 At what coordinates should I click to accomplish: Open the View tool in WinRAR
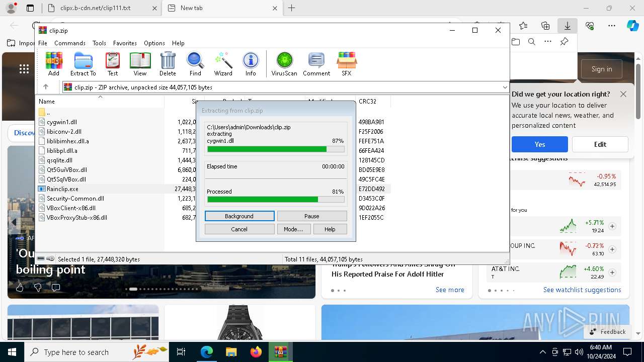(x=140, y=64)
